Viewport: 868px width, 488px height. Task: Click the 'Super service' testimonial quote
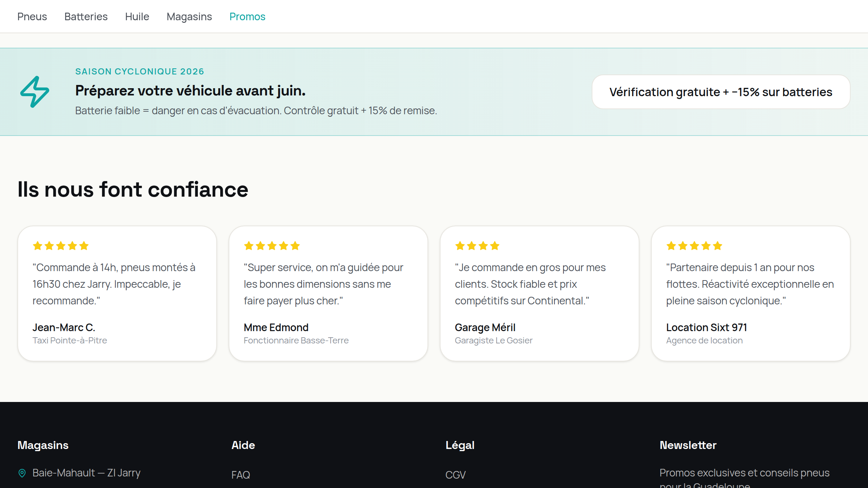tap(323, 284)
